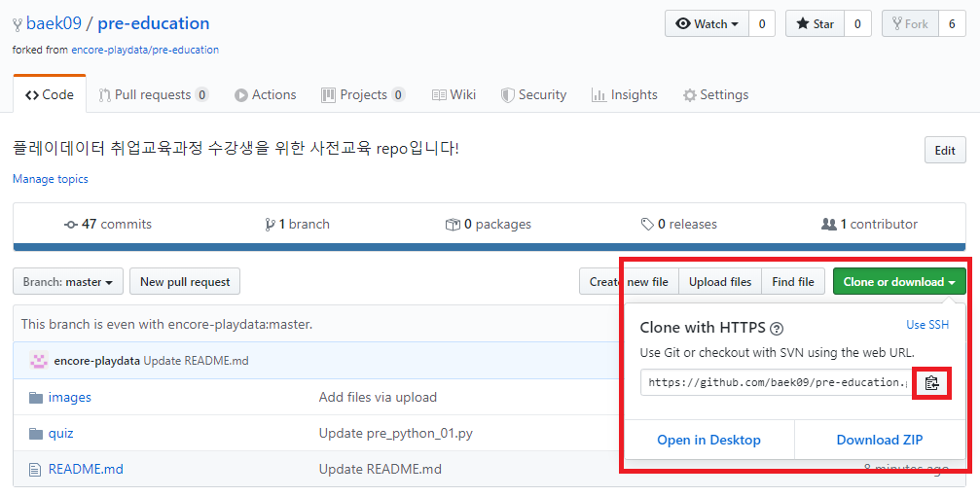
Task: Open the Projects tab
Action: 363,95
